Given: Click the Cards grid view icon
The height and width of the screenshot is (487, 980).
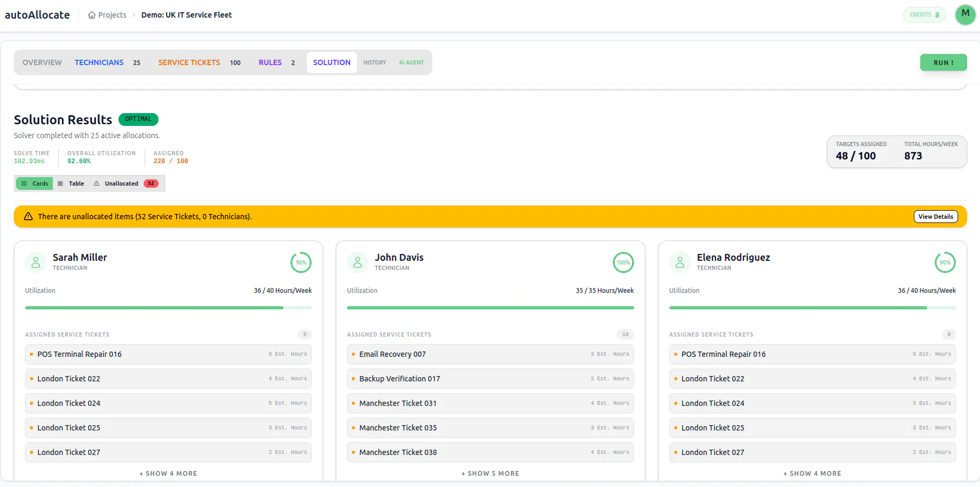Looking at the screenshot, I should click(24, 183).
